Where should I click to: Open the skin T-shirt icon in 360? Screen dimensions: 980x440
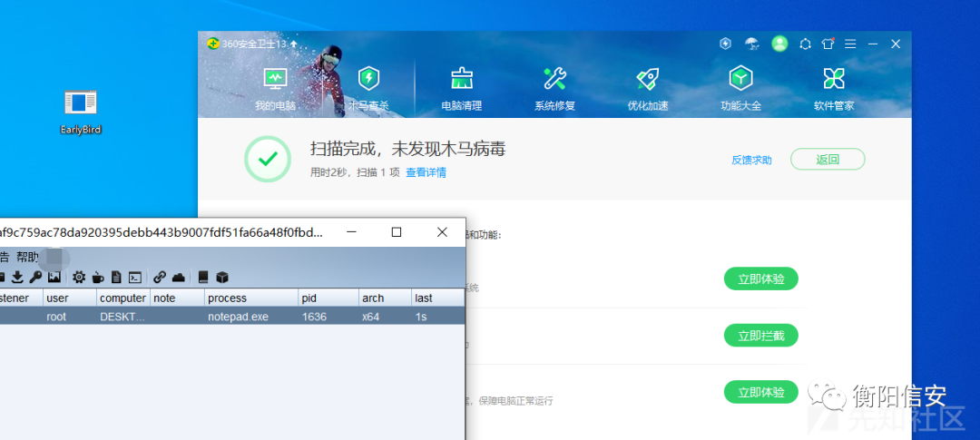pyautogui.click(x=828, y=44)
